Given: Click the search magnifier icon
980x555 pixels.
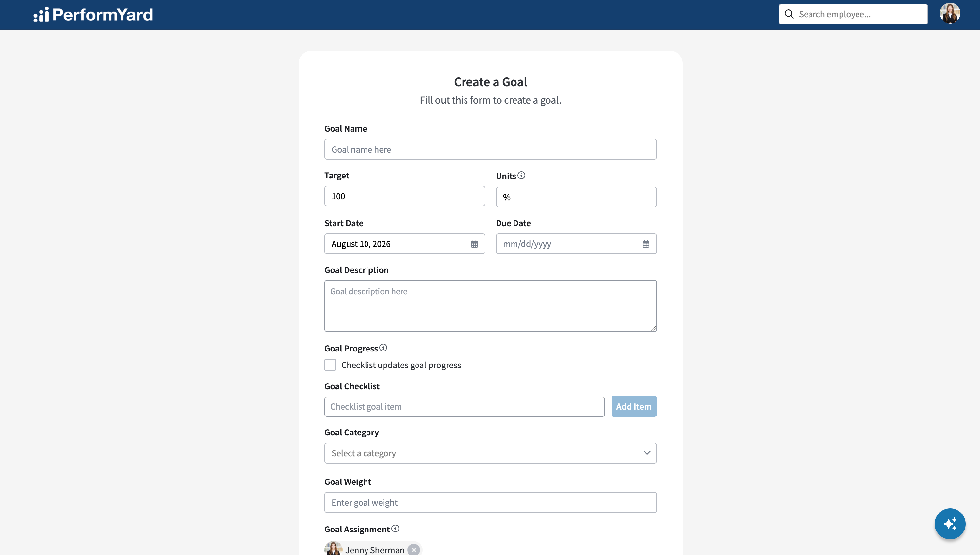Looking at the screenshot, I should click(x=789, y=14).
